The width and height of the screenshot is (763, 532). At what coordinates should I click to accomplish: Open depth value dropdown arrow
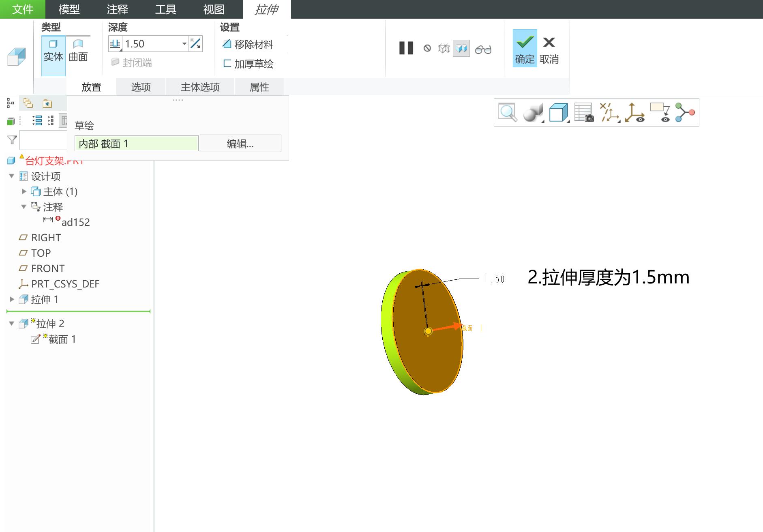(184, 44)
